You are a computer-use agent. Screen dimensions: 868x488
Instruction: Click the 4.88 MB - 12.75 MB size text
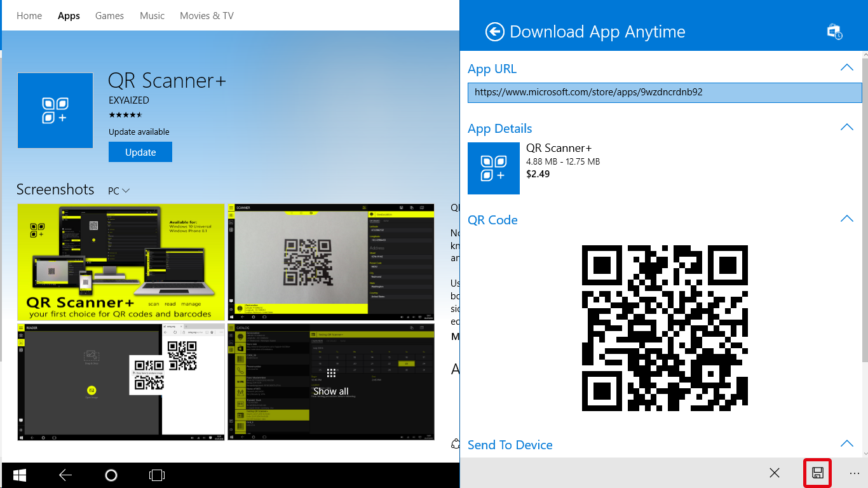[563, 161]
